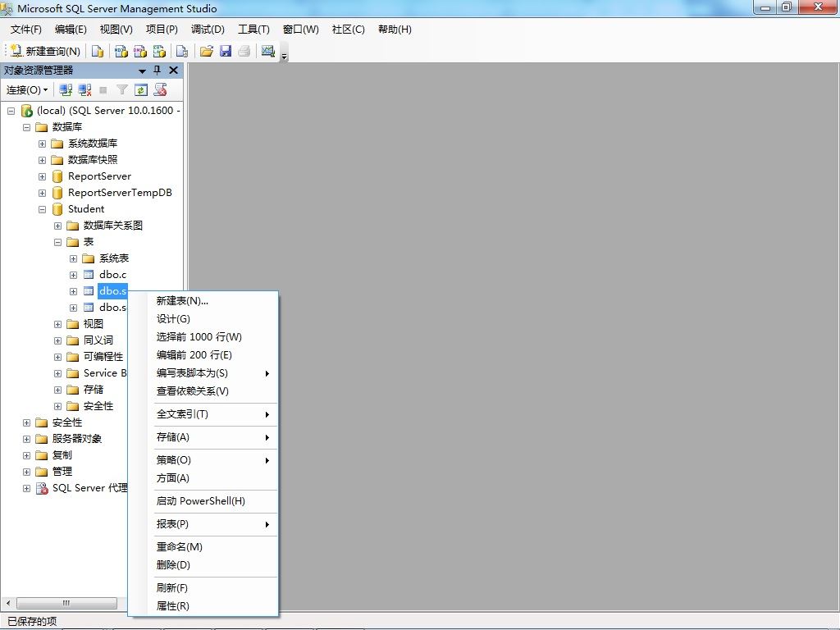Open Object Explorer window position dropdown arrow
Screen dimensions: 840x630
[x=142, y=71]
